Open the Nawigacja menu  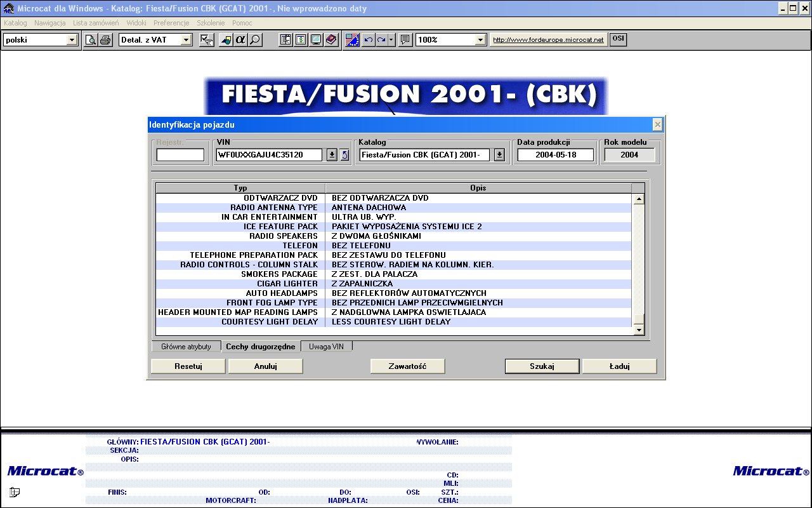(x=50, y=23)
